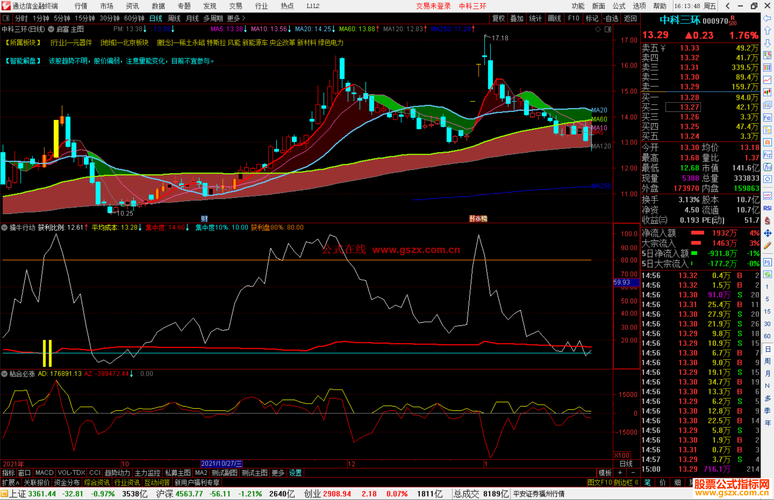
Task: Click the circular icon before 操牛行动 indicator
Action: 4,228
